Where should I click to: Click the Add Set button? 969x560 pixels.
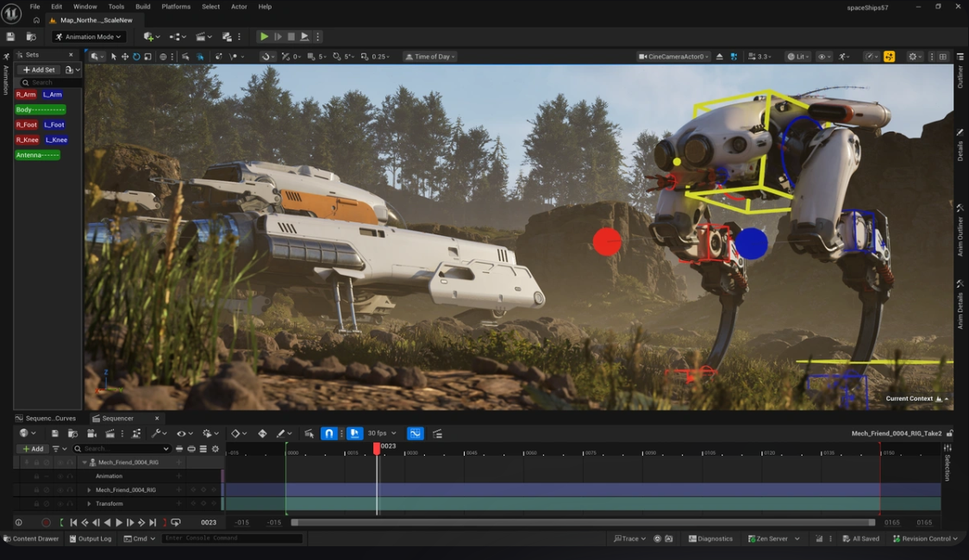(x=39, y=70)
